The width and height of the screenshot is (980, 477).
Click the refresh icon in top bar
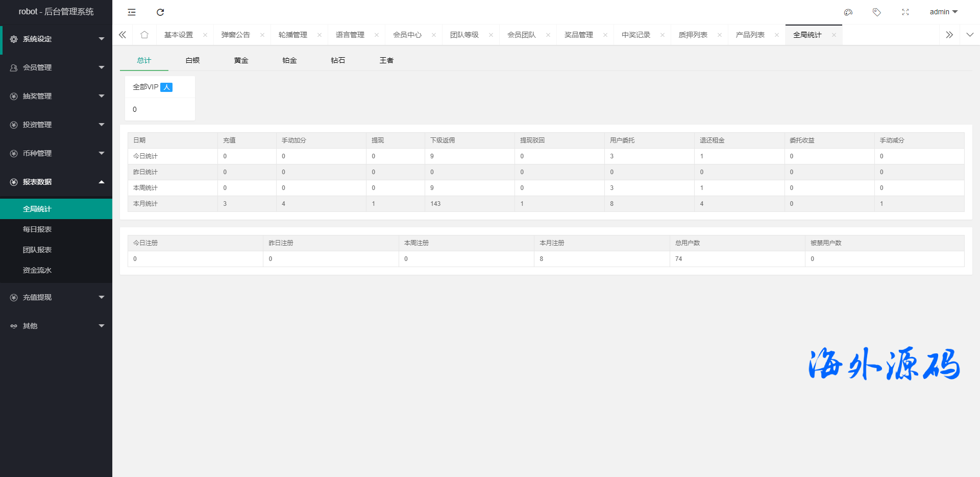tap(160, 12)
